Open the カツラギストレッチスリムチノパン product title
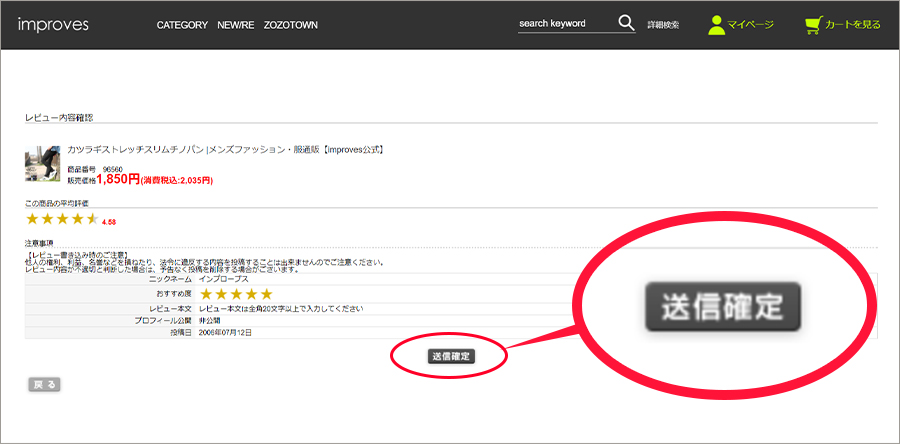900x444 pixels. (225, 150)
